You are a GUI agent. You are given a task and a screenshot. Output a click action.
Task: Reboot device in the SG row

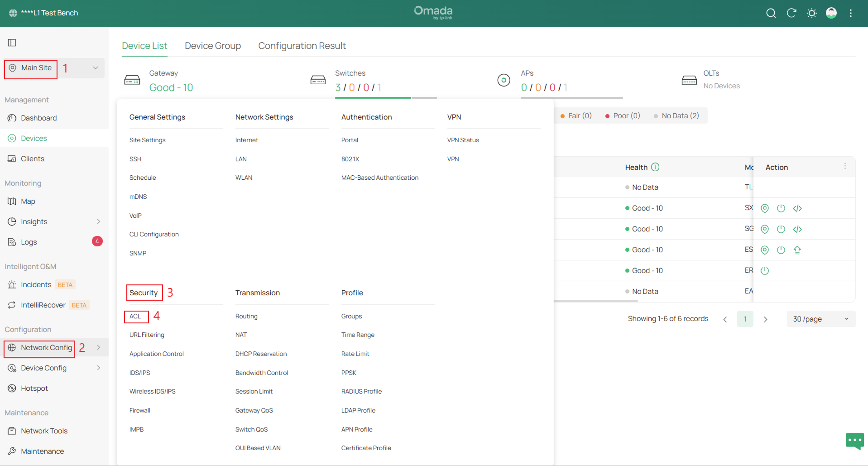(781, 229)
